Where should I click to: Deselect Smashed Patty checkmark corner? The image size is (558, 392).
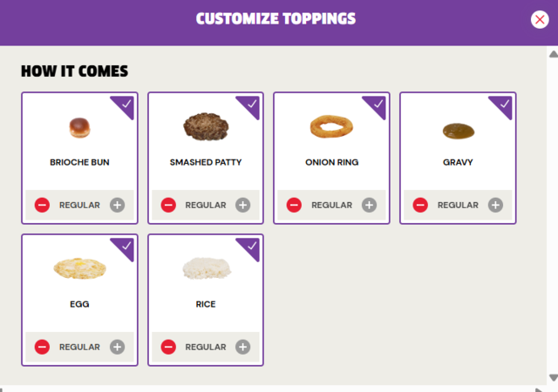pyautogui.click(x=253, y=105)
